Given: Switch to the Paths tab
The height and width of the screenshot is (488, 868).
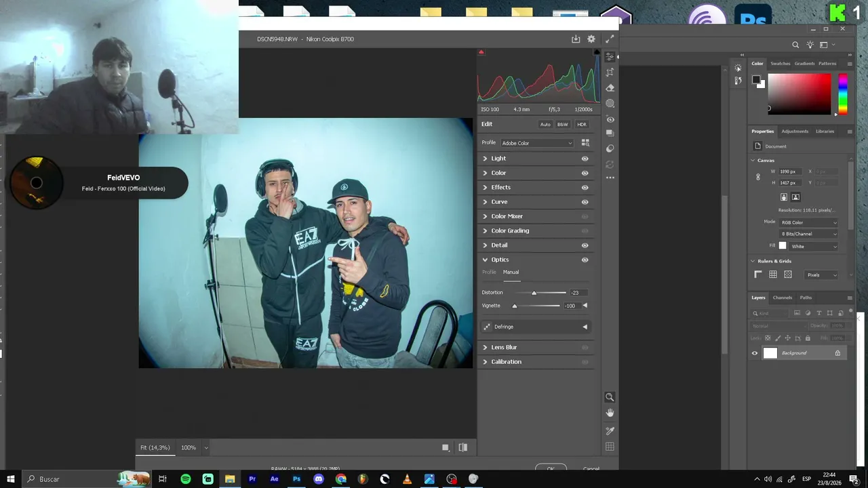Looking at the screenshot, I should 806,298.
